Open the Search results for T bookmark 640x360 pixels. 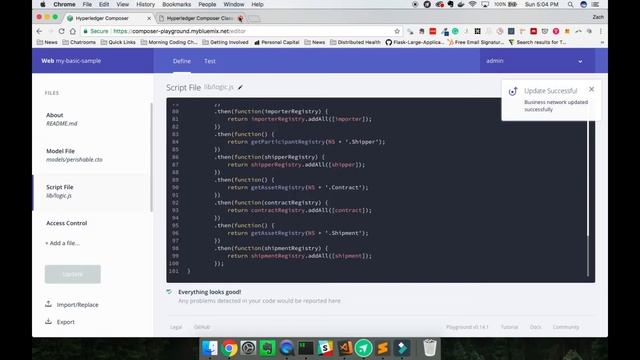coord(537,42)
